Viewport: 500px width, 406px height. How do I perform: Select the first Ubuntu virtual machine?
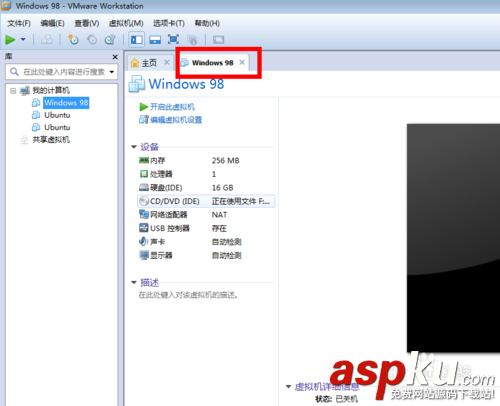coord(57,115)
